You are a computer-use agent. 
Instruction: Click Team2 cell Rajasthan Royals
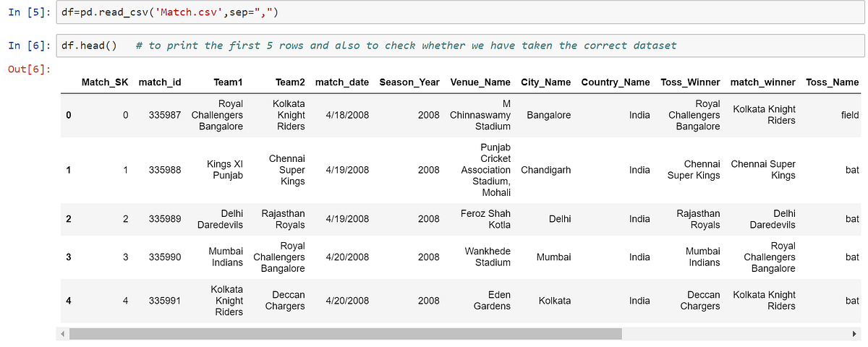(x=281, y=219)
